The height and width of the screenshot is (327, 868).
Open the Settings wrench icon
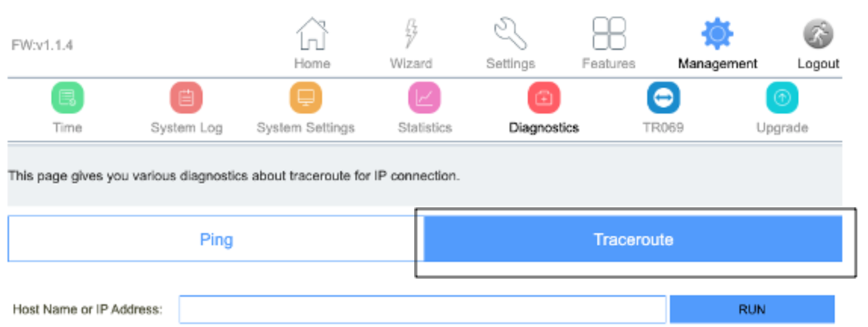510,34
